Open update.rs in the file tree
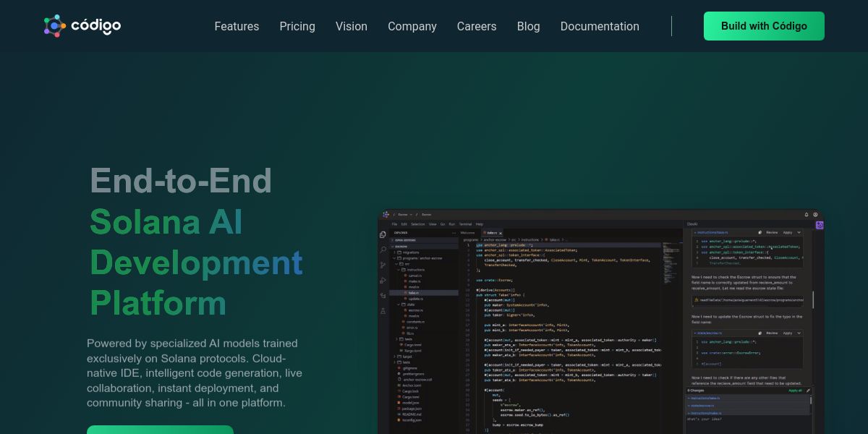 pyautogui.click(x=415, y=299)
